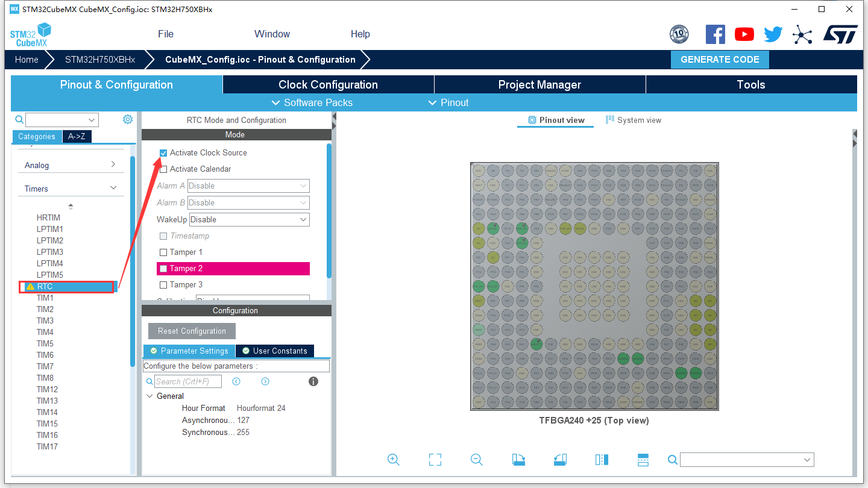The width and height of the screenshot is (868, 488).
Task: Zoom in on the pinout view
Action: pyautogui.click(x=394, y=460)
